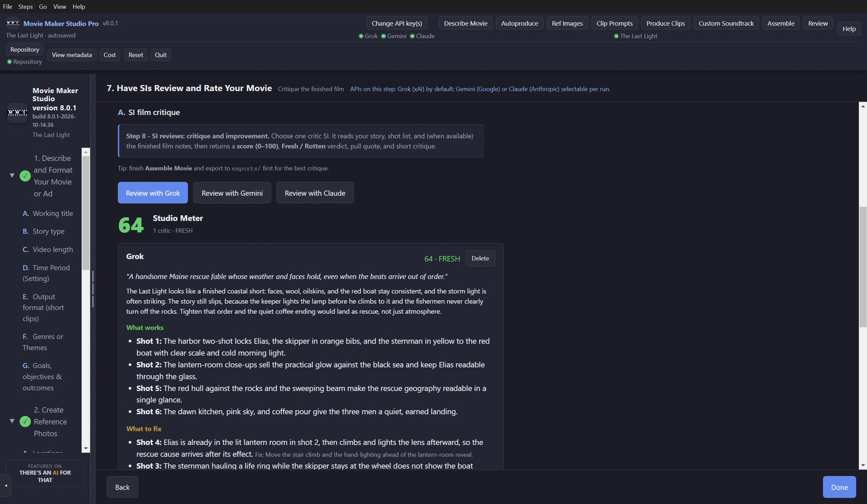
Task: Click the Done button
Action: pyautogui.click(x=839, y=487)
